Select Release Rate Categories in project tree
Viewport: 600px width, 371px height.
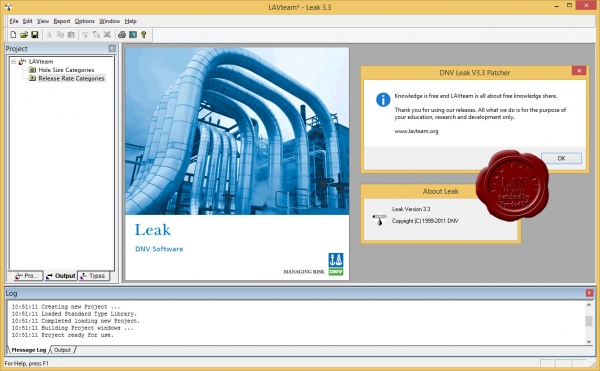[x=71, y=78]
